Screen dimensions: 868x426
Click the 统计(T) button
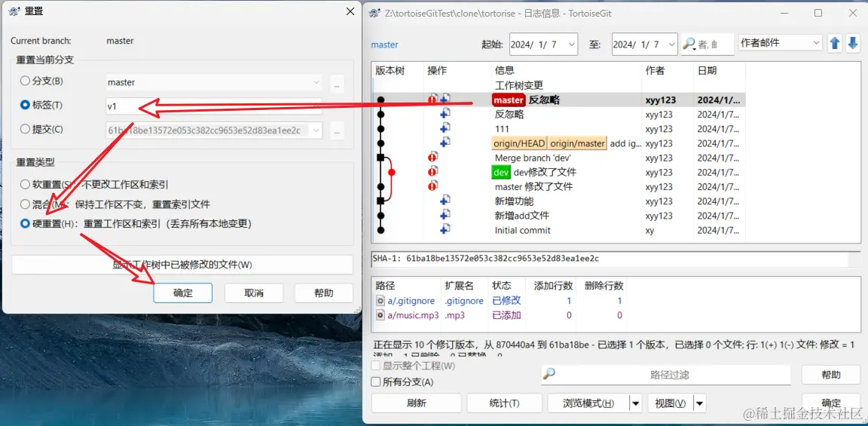click(504, 403)
